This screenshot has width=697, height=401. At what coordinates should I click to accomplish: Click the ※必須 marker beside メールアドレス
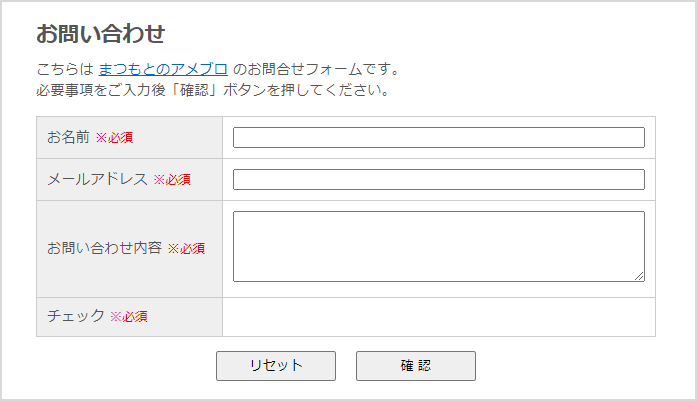[171, 180]
